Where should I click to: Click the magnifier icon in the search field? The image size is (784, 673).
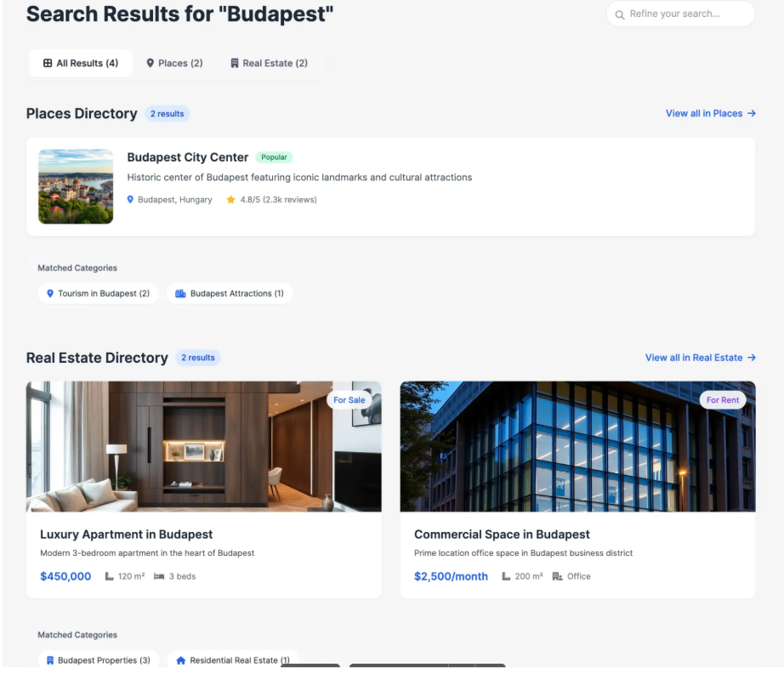[620, 14]
